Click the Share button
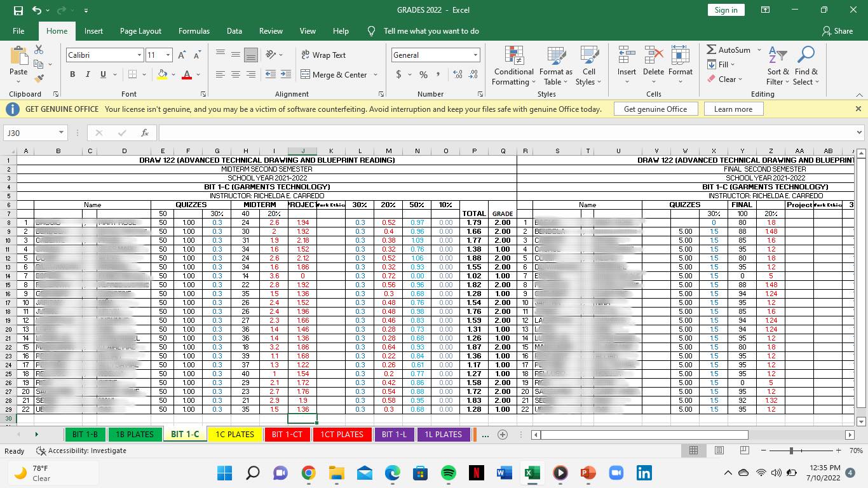The image size is (868, 488). (837, 31)
